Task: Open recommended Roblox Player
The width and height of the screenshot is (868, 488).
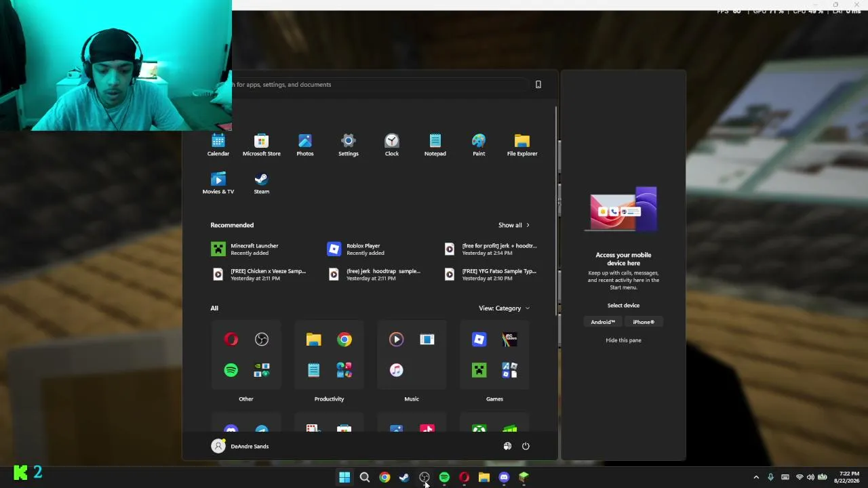Action: (357, 249)
